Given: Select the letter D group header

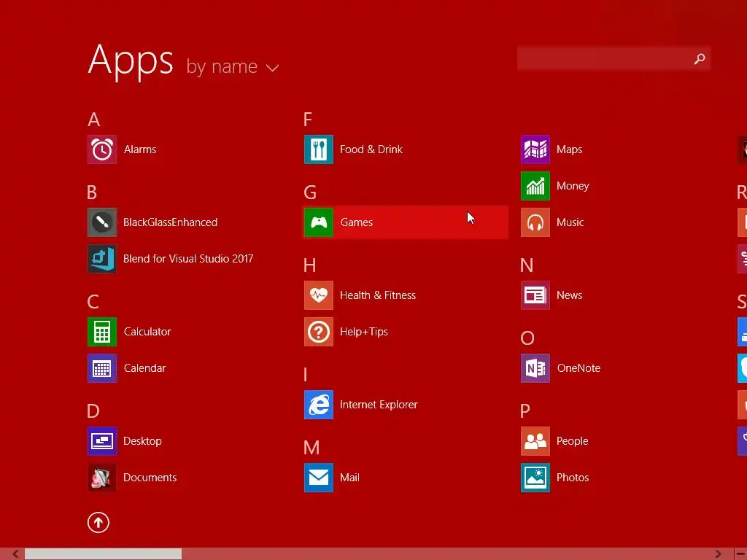Looking at the screenshot, I should [x=93, y=411].
